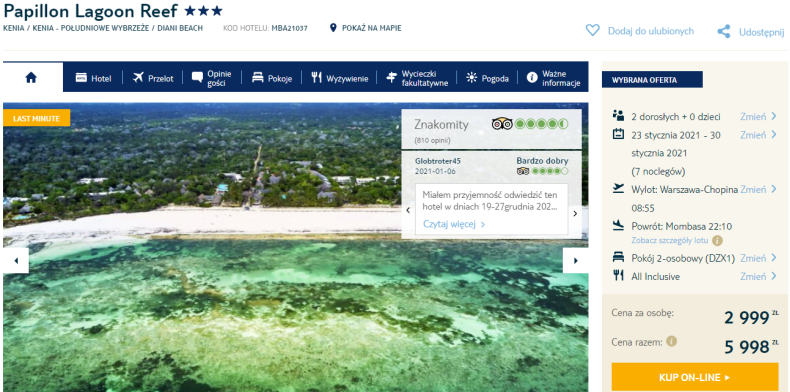Viewport: 790px width, 392px height.
Task: Change travel dates Zmień link
Action: click(x=758, y=135)
